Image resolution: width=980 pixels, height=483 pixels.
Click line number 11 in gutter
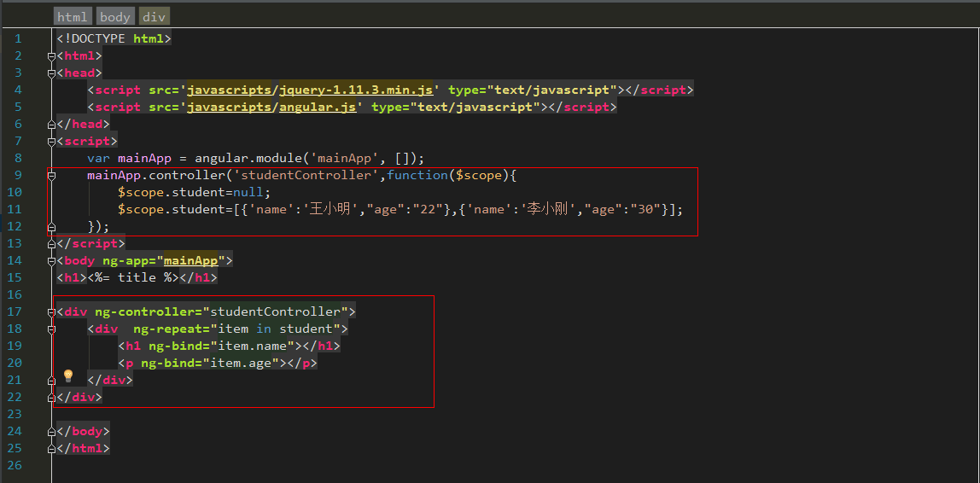[14, 209]
